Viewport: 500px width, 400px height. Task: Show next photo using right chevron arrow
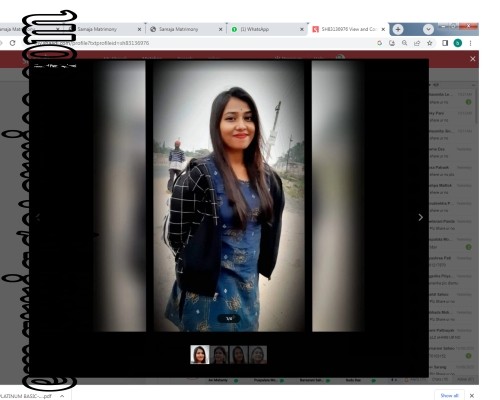420,217
